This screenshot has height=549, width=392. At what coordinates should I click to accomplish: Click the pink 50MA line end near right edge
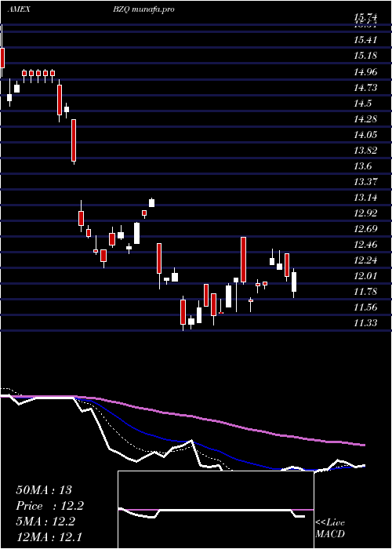coord(362,445)
